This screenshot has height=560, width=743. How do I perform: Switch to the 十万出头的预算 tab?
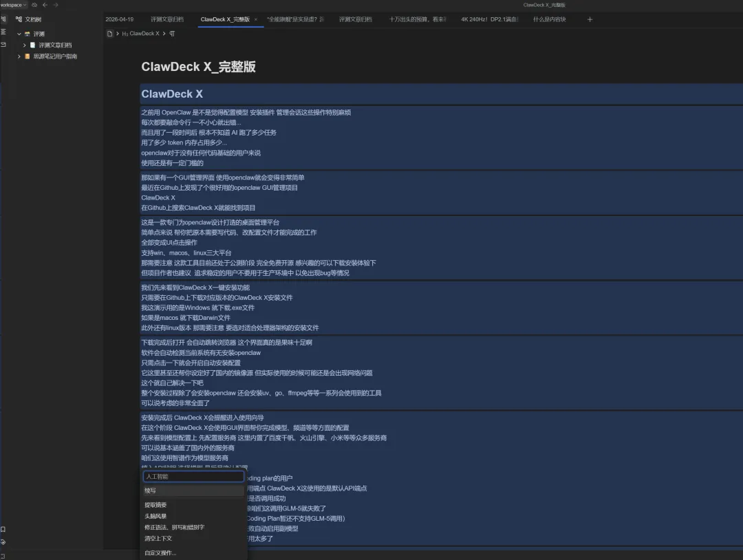tap(417, 19)
